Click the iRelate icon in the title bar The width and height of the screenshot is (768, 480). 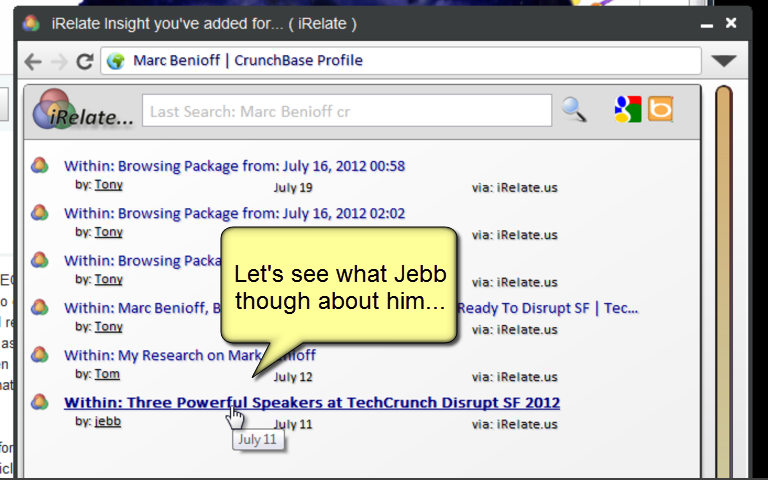(31, 24)
